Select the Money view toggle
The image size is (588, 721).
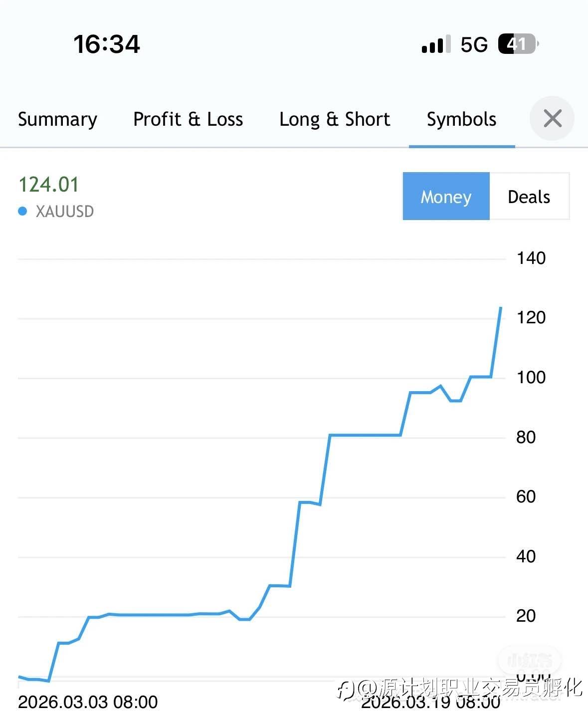pos(446,197)
